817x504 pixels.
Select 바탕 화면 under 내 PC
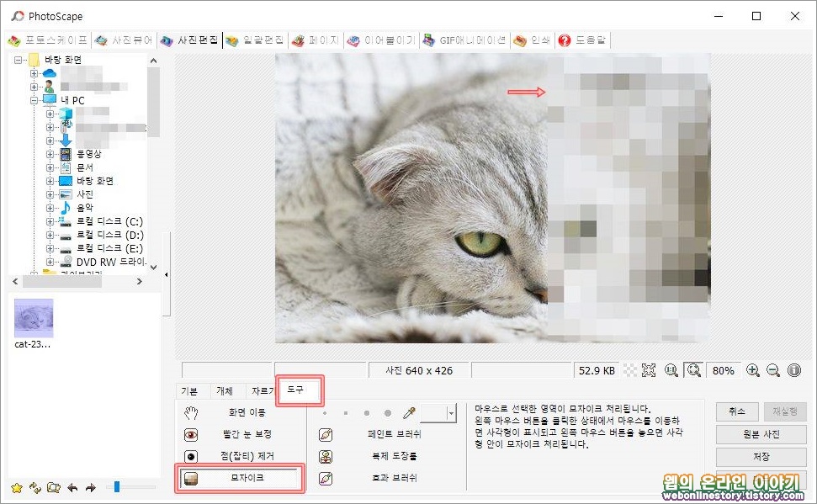pyautogui.click(x=95, y=181)
